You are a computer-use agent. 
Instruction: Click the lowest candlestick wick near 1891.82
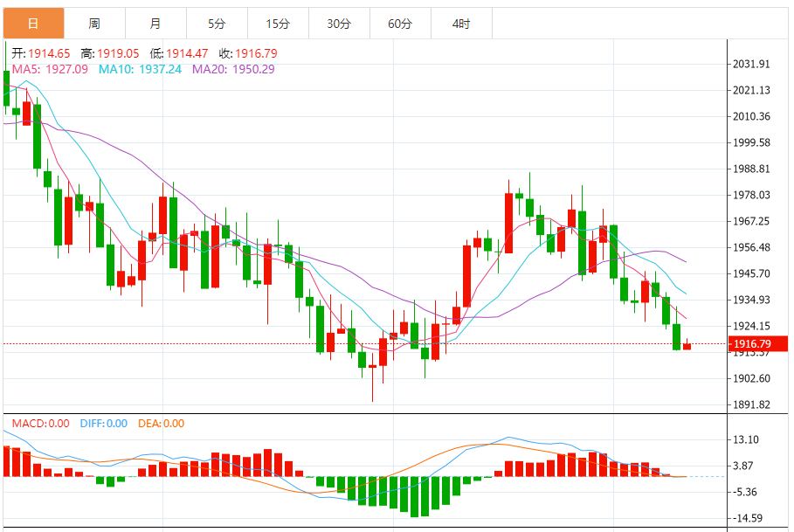373,384
